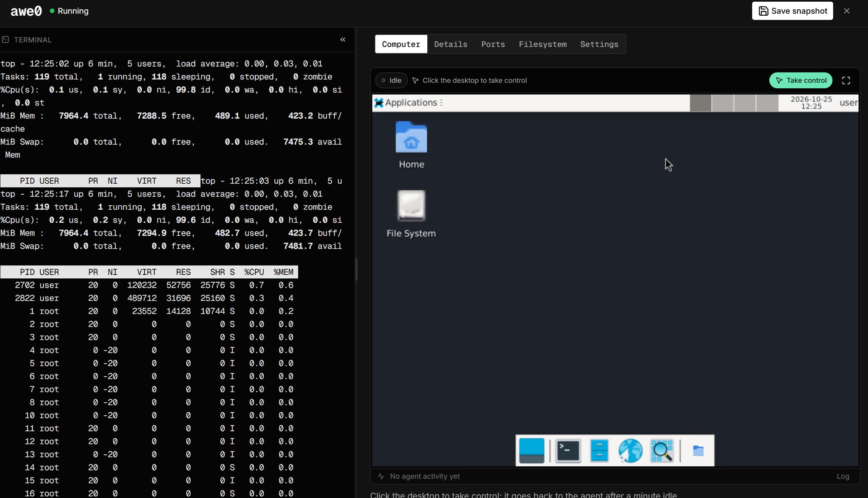Launch the web browser globe dock icon
868x498 pixels.
point(630,450)
